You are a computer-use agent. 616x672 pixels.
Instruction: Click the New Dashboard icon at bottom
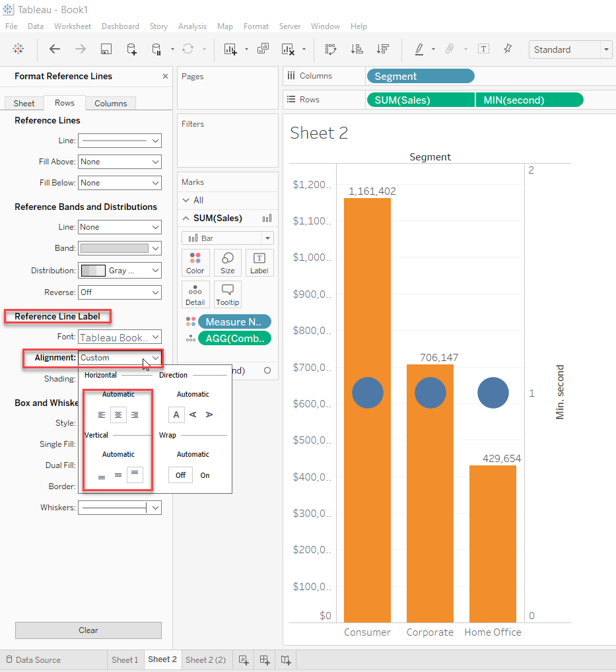tap(265, 659)
